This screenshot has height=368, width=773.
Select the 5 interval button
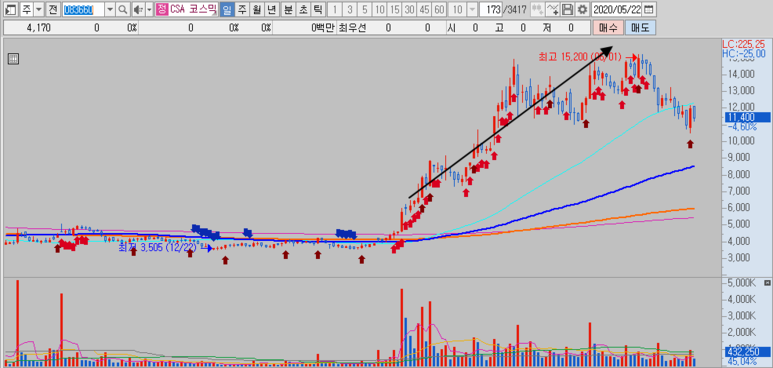(364, 9)
